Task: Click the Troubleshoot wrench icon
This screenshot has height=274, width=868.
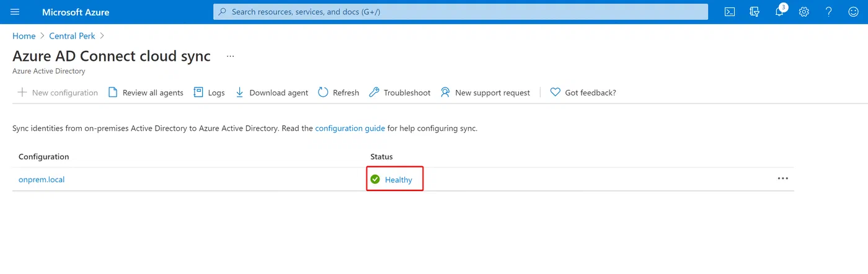Action: 374,92
